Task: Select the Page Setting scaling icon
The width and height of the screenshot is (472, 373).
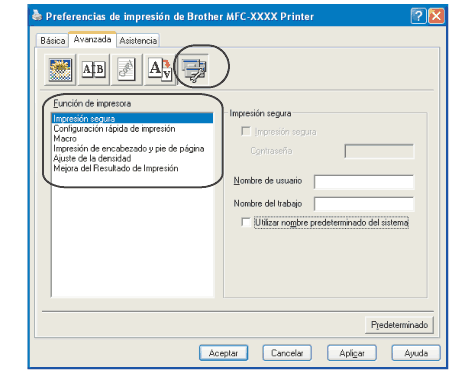Action: pyautogui.click(x=160, y=70)
